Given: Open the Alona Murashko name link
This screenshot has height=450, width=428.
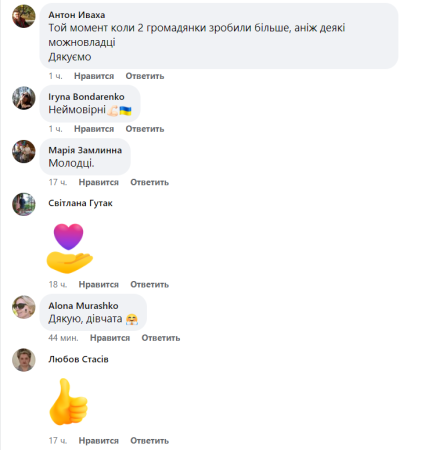Looking at the screenshot, I should pos(83,306).
